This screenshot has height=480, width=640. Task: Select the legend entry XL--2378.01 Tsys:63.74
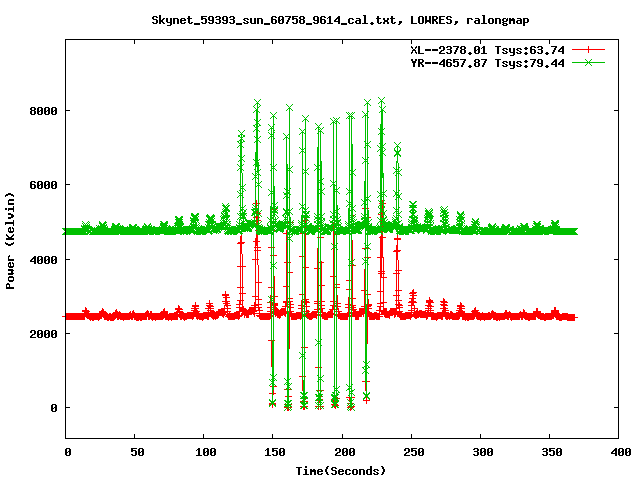tap(487, 50)
